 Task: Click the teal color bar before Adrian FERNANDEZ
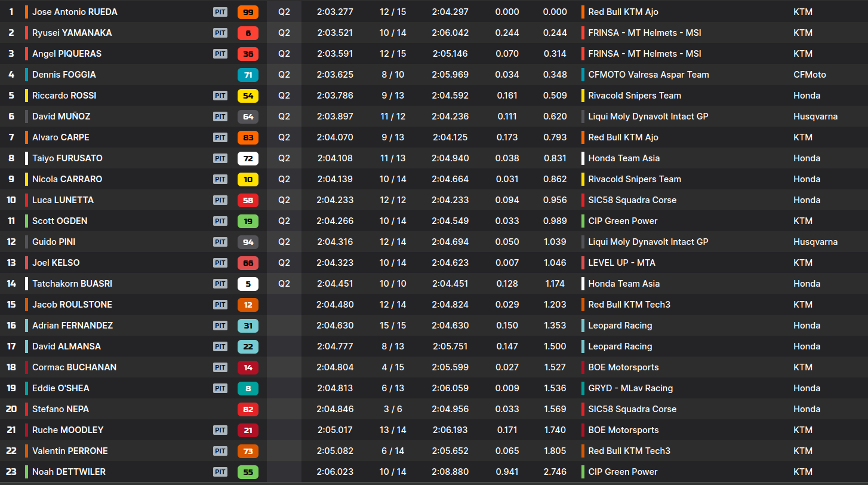coord(26,326)
